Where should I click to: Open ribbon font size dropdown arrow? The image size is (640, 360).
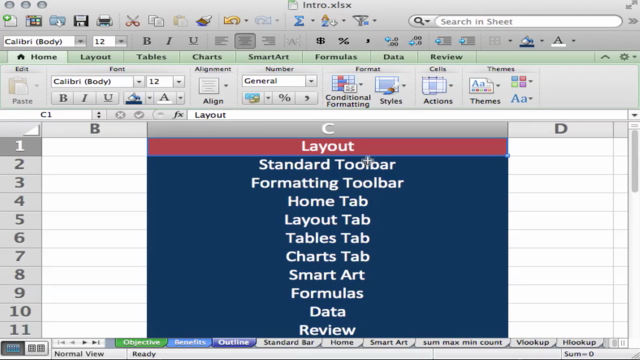[179, 82]
